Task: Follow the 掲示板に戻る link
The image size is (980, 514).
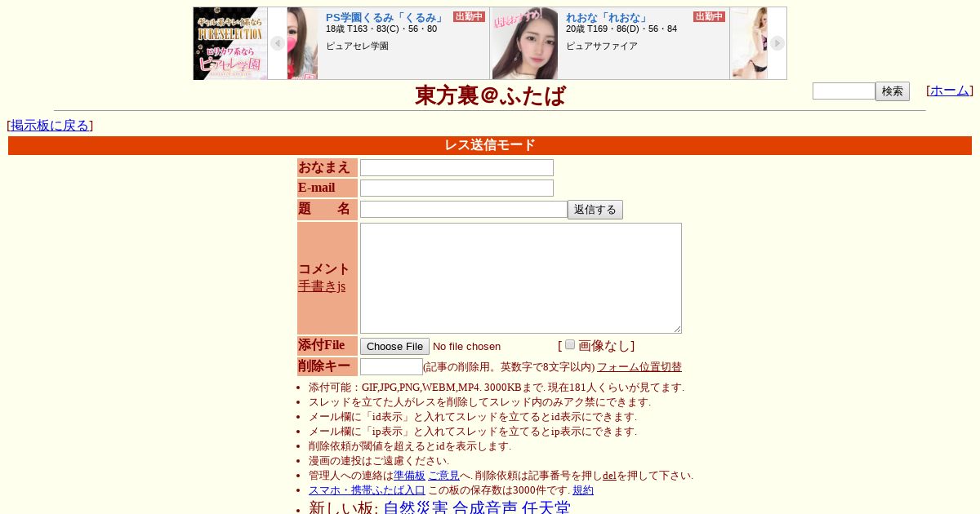Action: [x=50, y=125]
